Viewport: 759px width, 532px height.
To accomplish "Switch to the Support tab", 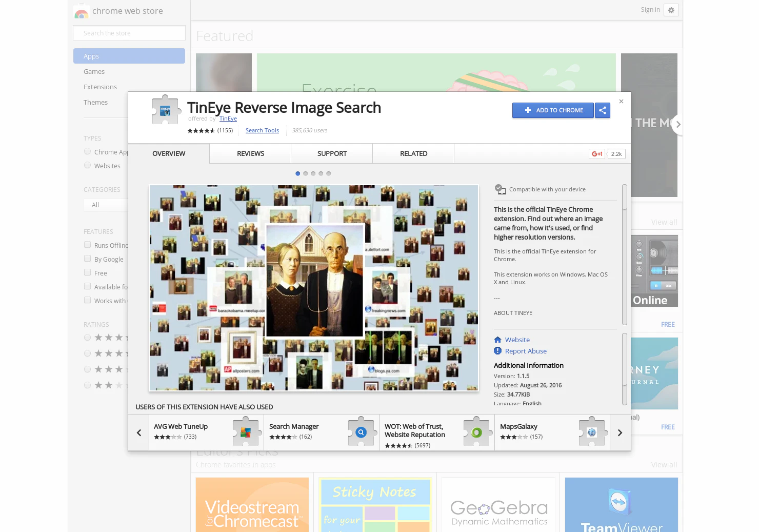I will (x=332, y=153).
